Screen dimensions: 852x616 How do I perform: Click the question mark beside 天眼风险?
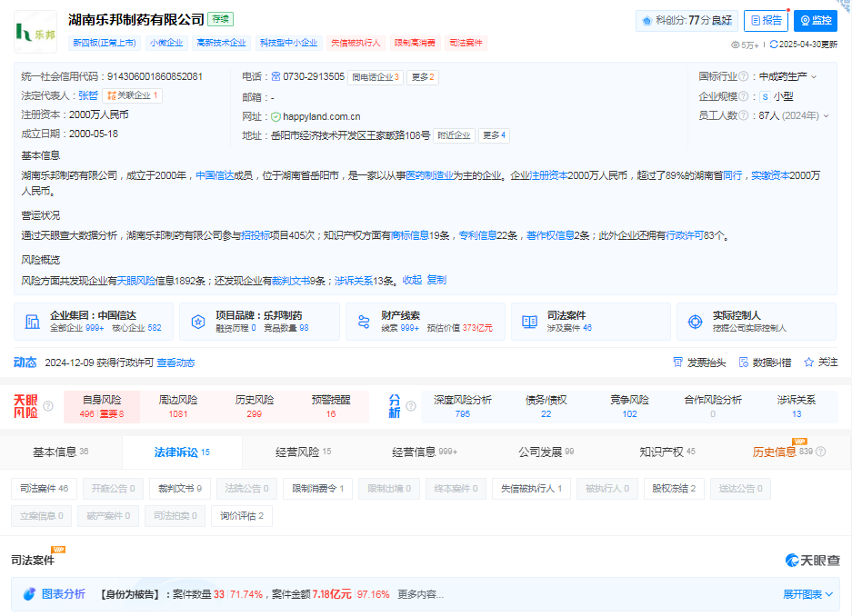(48, 406)
